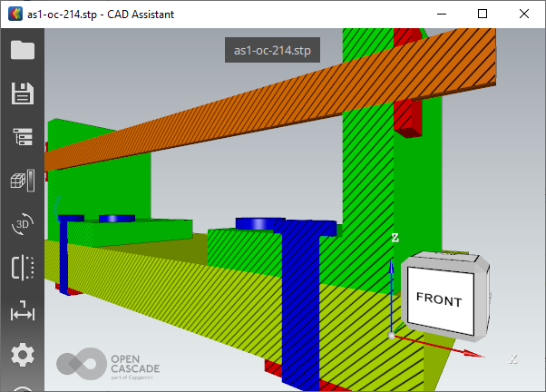The height and width of the screenshot is (392, 546).
Task: Click the save floppy disk icon
Action: click(x=23, y=93)
